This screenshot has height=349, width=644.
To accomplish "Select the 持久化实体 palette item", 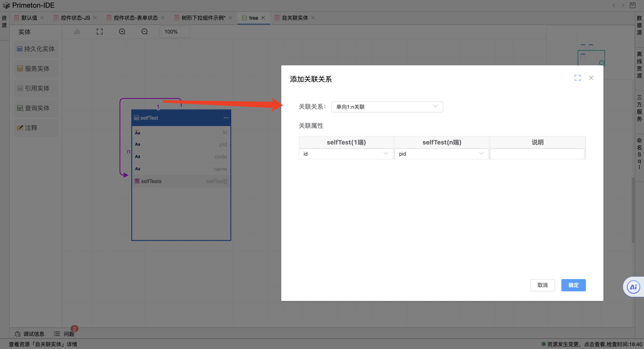I will 36,49.
